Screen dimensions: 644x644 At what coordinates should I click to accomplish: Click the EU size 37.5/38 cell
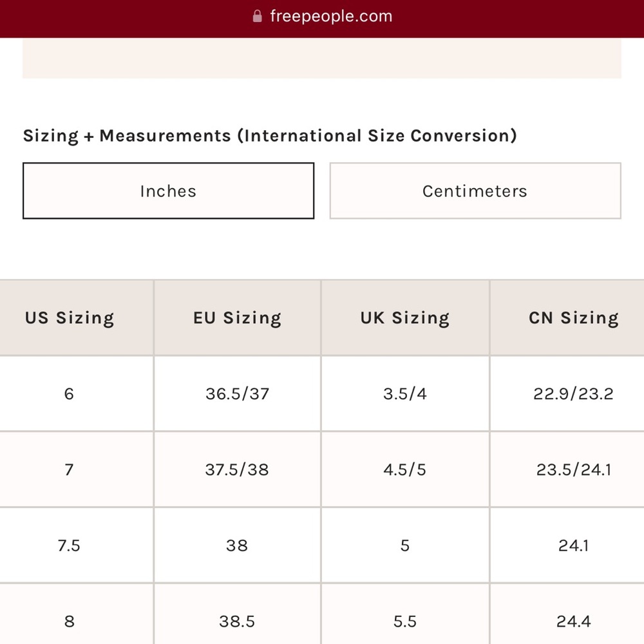[237, 469]
